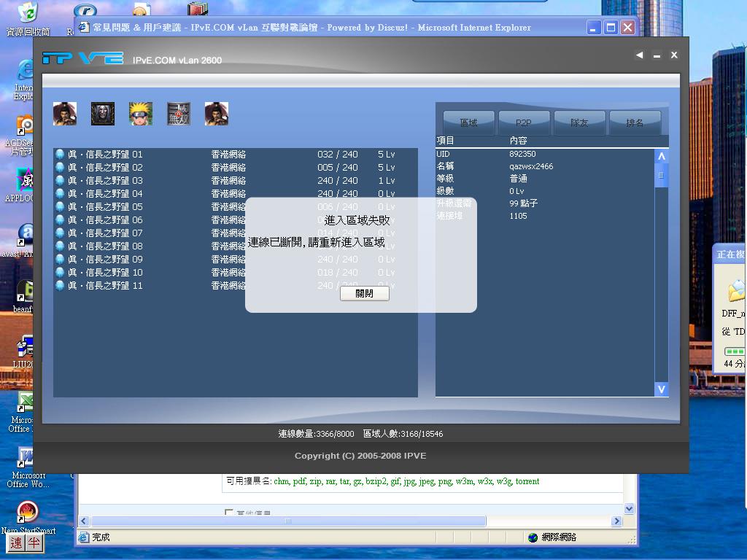Viewport: 747px width, 560px height.
Task: Click the 網際網路 status bar icon
Action: 533,537
